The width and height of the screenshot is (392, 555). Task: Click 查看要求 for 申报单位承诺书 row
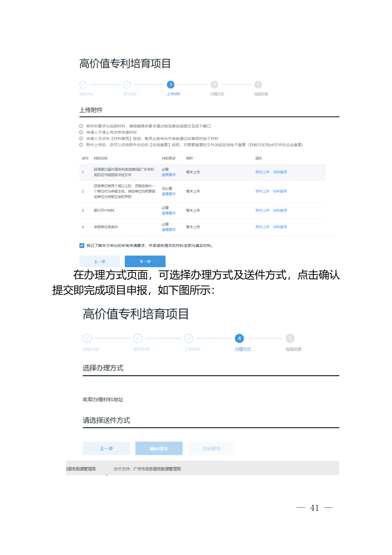169,230
